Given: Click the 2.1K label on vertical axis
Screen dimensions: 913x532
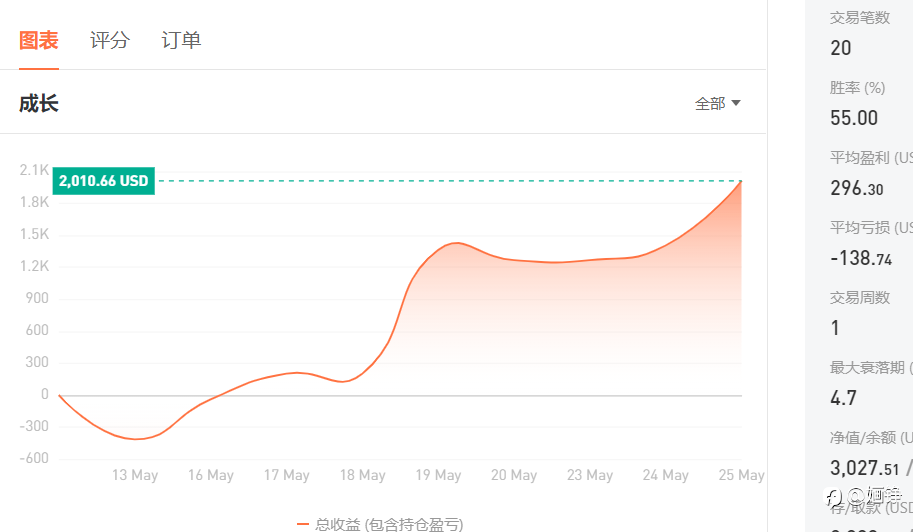Looking at the screenshot, I should (x=34, y=170).
